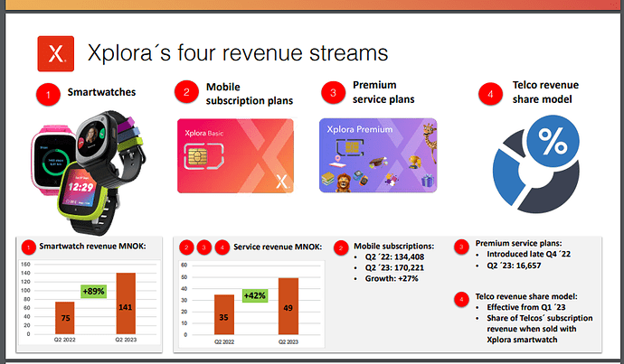Click the pink smartwatch image
Viewport: 624px width, 364px height.
[52, 161]
